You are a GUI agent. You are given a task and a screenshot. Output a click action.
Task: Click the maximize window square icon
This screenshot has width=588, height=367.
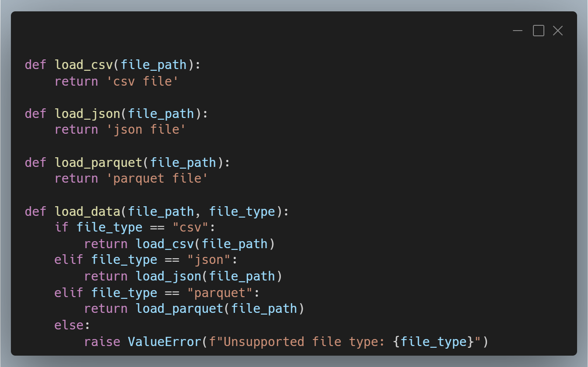pyautogui.click(x=539, y=31)
